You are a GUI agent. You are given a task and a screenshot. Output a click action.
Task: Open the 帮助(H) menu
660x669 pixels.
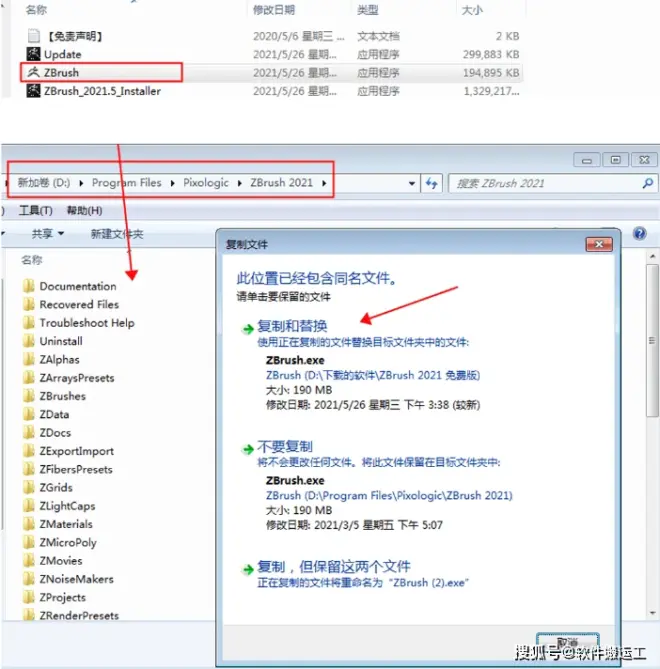(x=84, y=210)
